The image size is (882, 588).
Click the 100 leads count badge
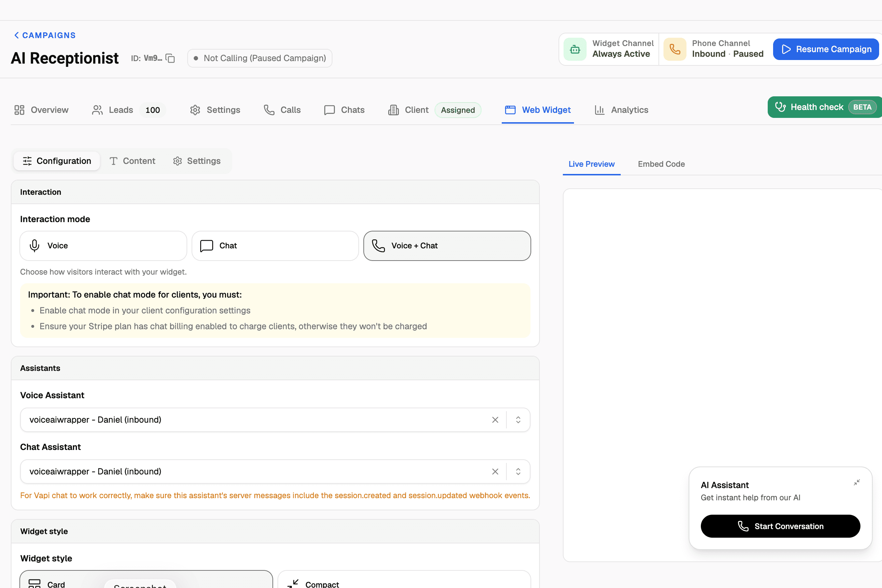click(153, 110)
